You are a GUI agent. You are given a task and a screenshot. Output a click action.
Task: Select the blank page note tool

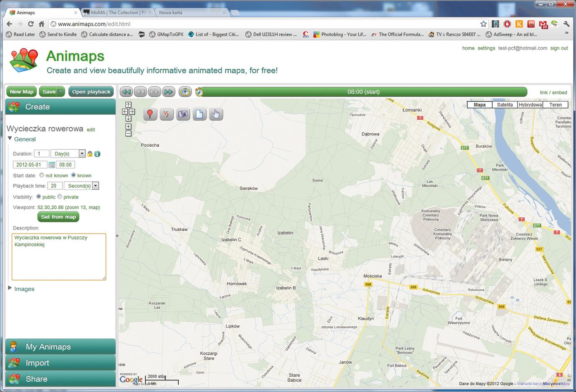tap(199, 114)
